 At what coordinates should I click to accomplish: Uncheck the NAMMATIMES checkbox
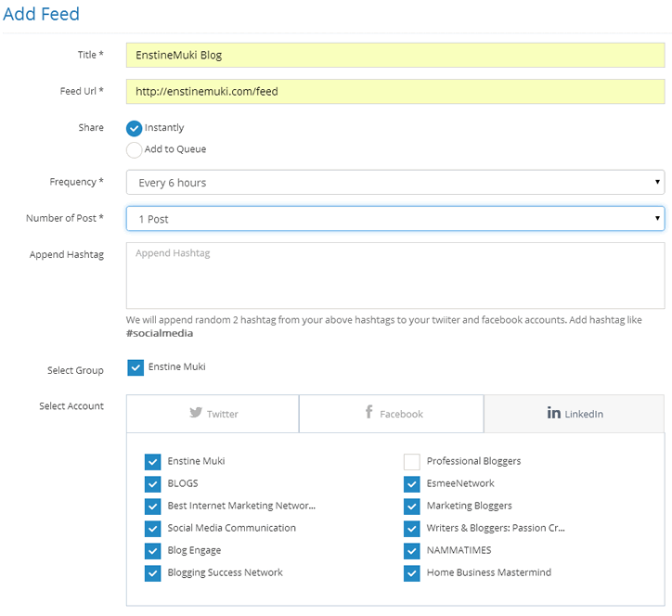(412, 551)
